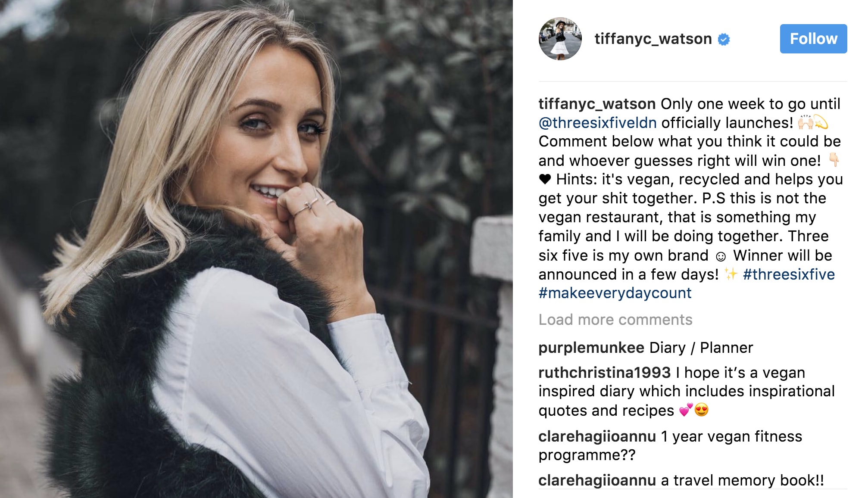The image size is (868, 498).
Task: Click the black heart emoji in caption
Action: (x=545, y=179)
